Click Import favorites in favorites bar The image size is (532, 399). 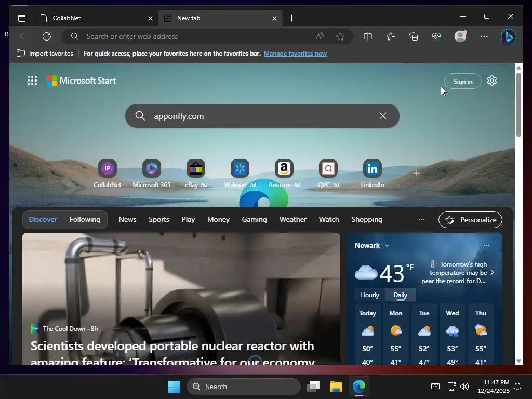tap(45, 54)
